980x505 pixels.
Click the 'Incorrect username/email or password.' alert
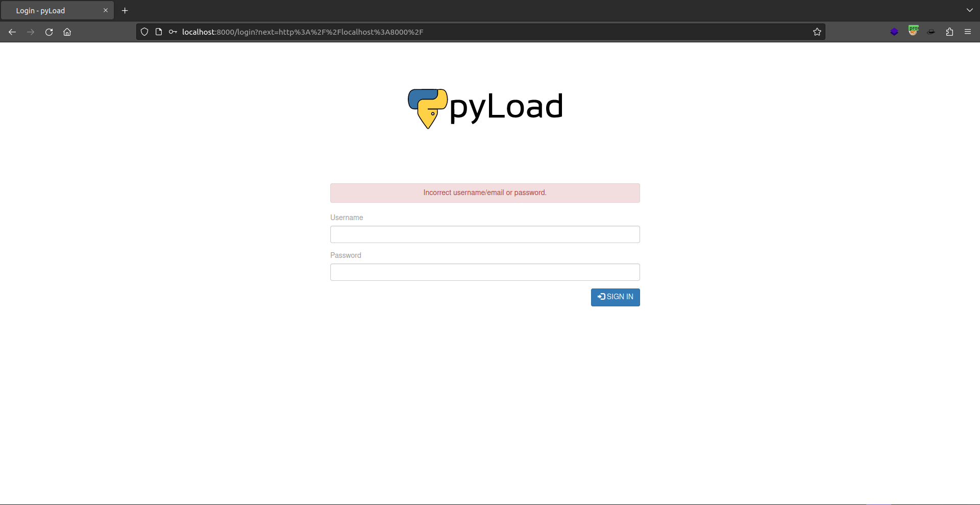[485, 193]
